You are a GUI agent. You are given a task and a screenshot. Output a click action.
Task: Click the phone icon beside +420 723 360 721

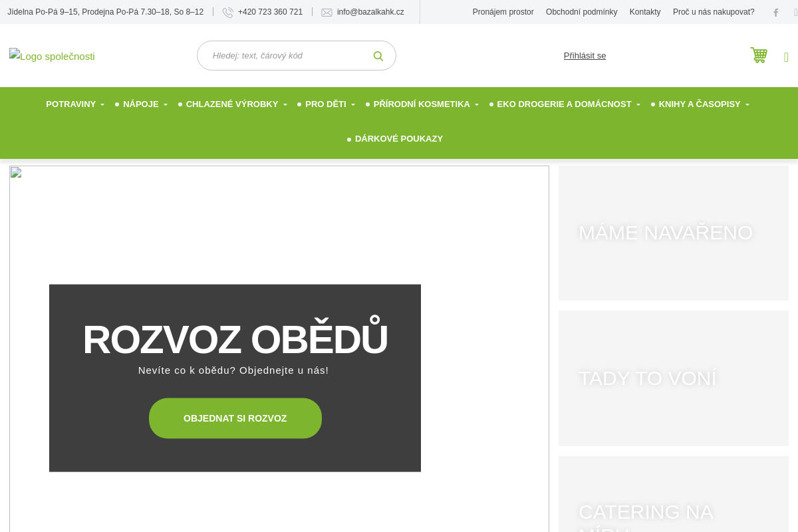[227, 12]
